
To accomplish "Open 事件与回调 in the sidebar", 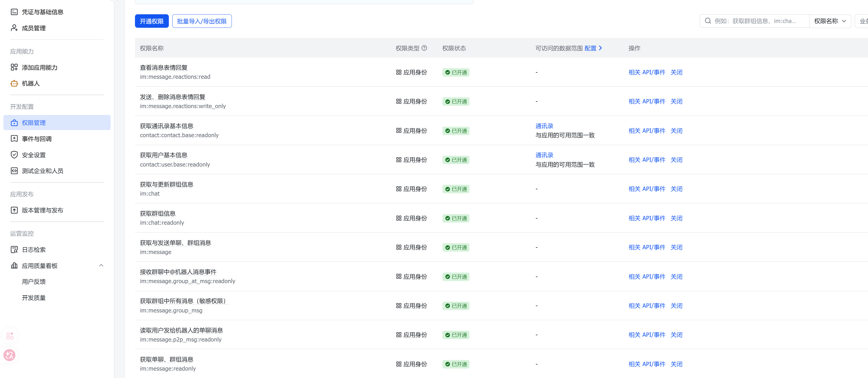I will click(37, 139).
